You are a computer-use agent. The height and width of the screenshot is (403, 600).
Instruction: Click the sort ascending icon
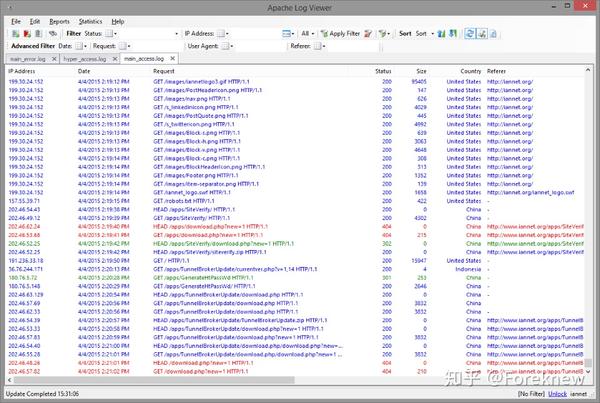[442, 34]
